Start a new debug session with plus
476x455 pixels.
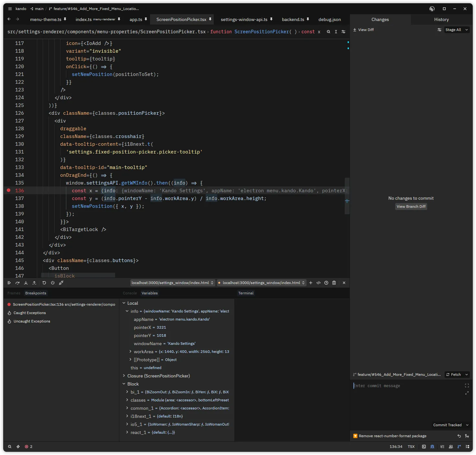tap(311, 283)
